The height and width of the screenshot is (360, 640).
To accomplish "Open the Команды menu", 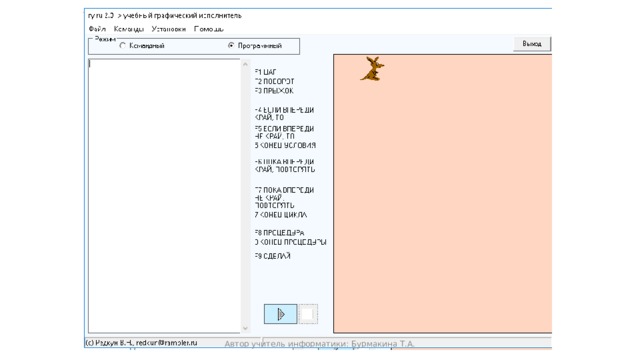I will coord(129,29).
